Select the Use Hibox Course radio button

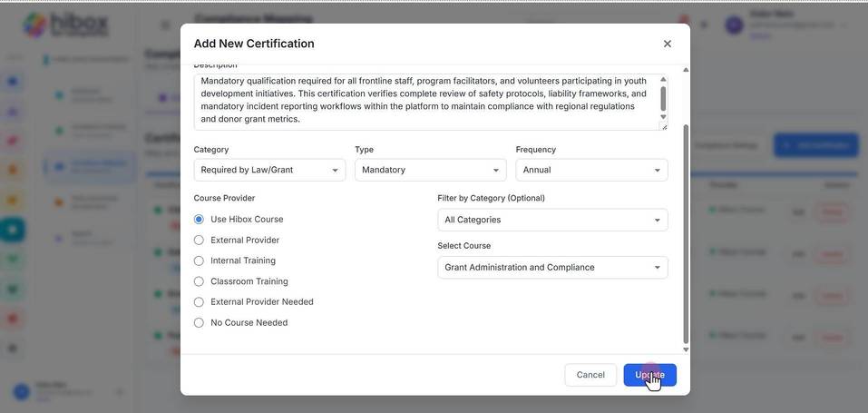(x=199, y=219)
